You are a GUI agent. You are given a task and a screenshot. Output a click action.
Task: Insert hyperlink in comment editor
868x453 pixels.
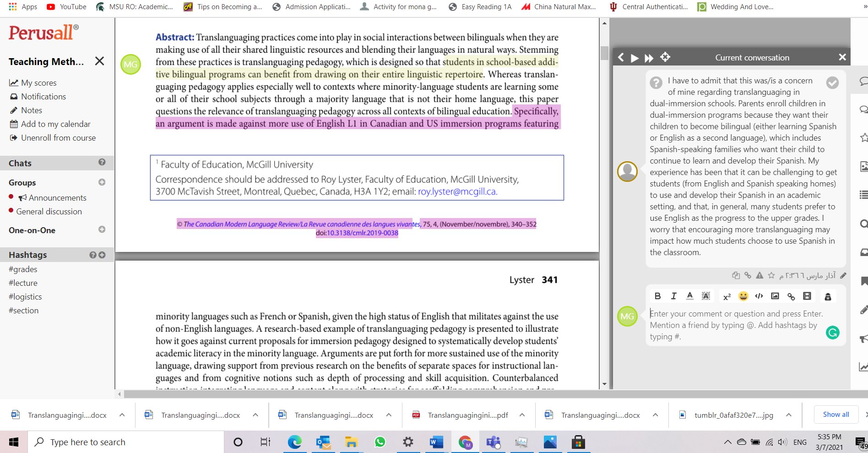[x=791, y=296]
